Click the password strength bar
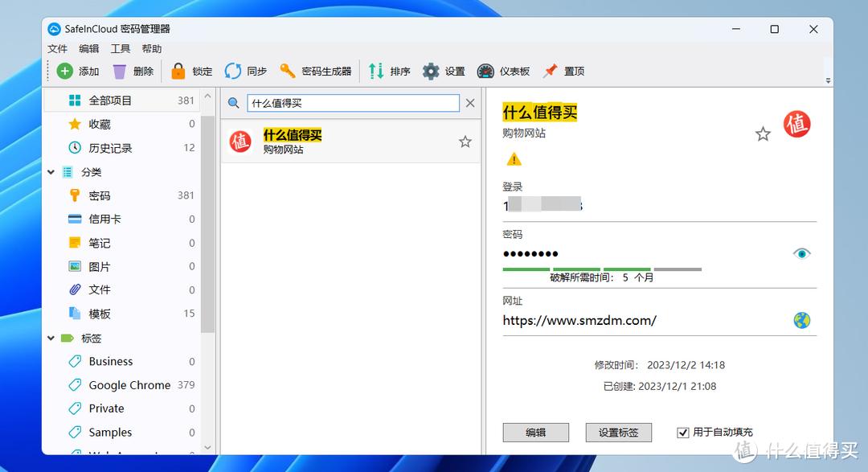The height and width of the screenshot is (472, 868). (x=602, y=269)
